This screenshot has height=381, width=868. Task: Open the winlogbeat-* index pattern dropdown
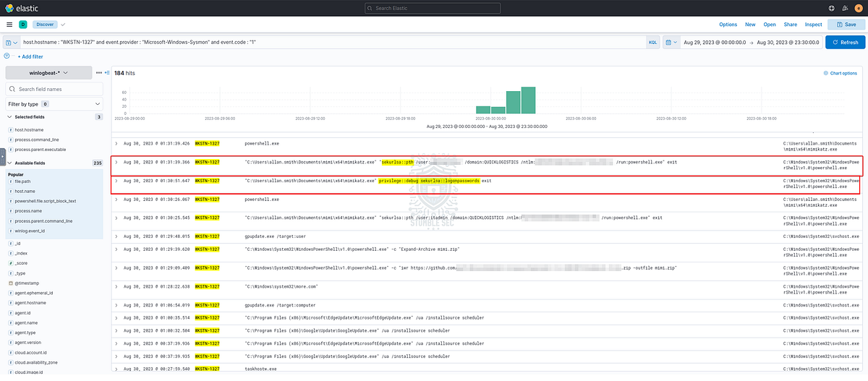[48, 72]
